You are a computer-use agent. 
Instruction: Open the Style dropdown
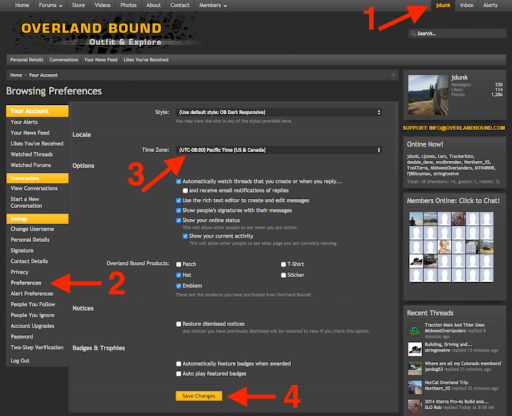[279, 112]
